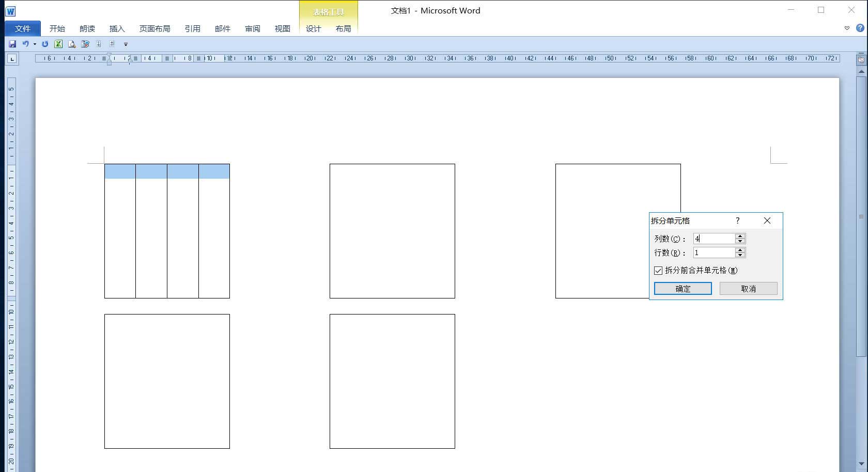The image size is (868, 472).
Task: Decrease the row count using down spinner
Action: coord(740,255)
